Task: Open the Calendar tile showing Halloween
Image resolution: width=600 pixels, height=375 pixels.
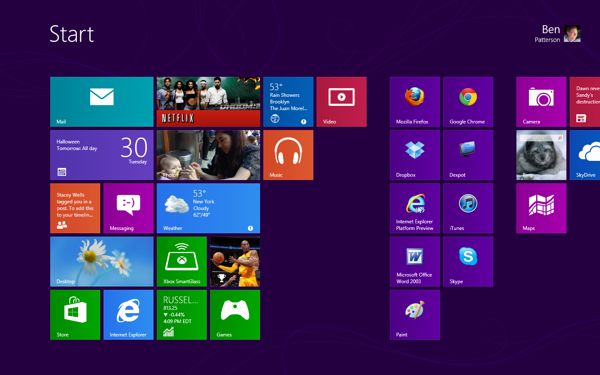Action: (x=102, y=155)
